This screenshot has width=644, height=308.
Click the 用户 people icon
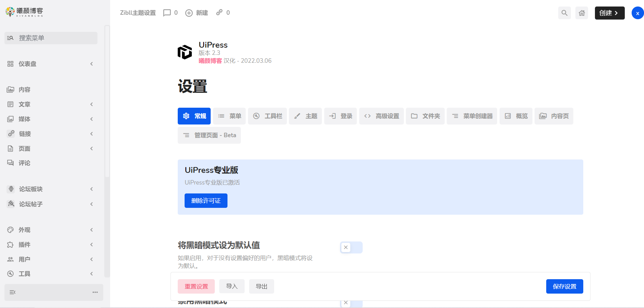click(11, 259)
